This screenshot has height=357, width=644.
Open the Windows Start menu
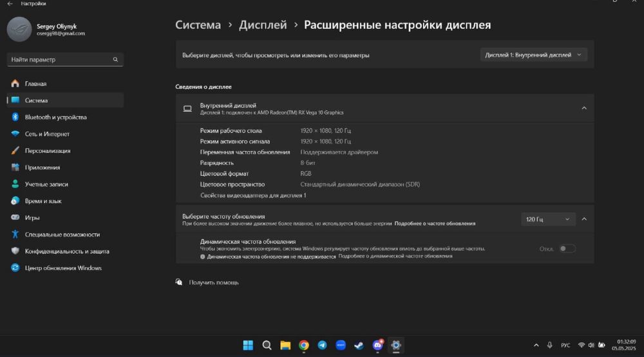click(x=248, y=345)
